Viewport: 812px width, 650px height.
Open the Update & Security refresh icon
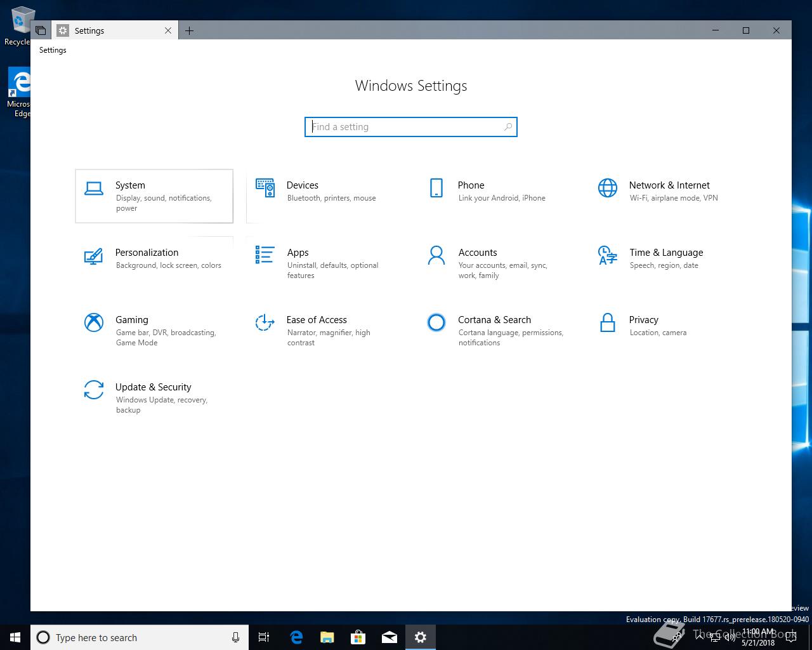(94, 390)
